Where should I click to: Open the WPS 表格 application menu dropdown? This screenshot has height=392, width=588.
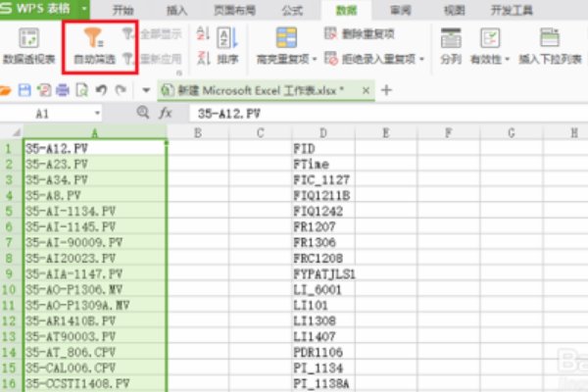(84, 8)
